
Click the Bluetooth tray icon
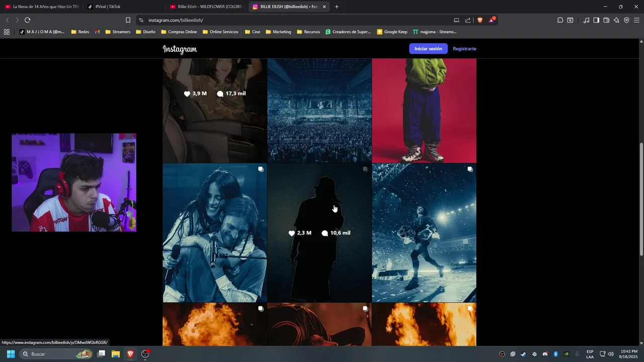(x=556, y=354)
